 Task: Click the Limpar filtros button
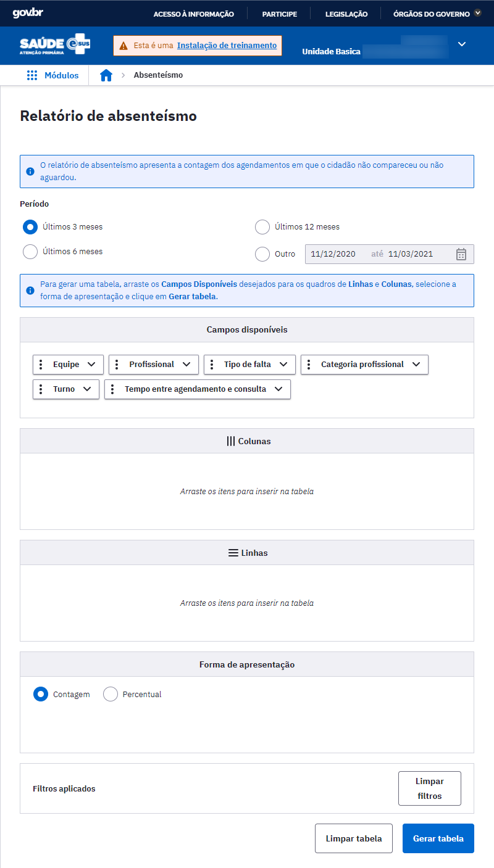pyautogui.click(x=430, y=788)
